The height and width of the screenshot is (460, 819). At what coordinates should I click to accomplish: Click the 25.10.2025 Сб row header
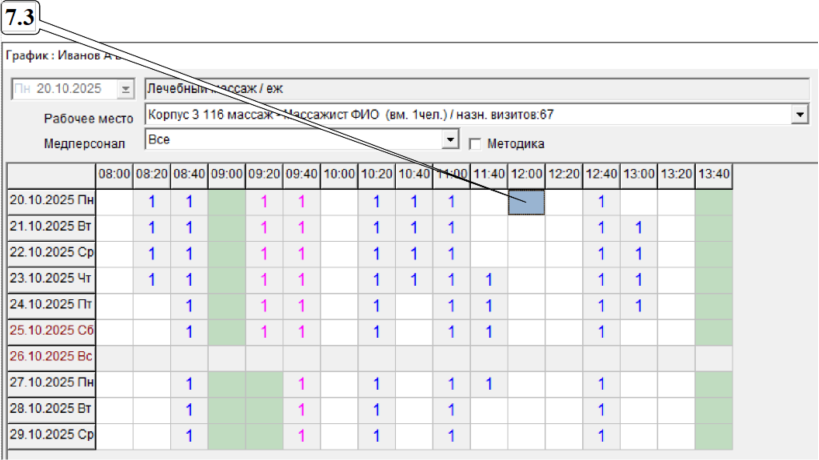51,332
